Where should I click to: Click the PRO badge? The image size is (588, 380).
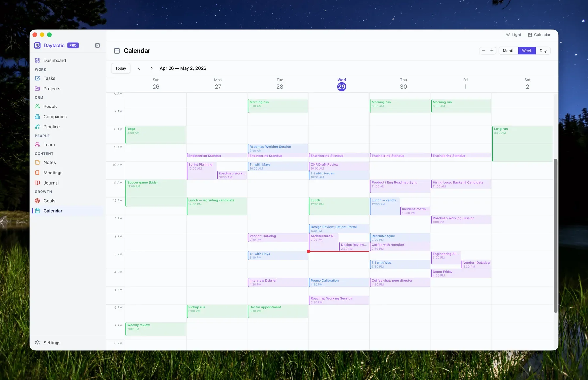[x=73, y=45]
